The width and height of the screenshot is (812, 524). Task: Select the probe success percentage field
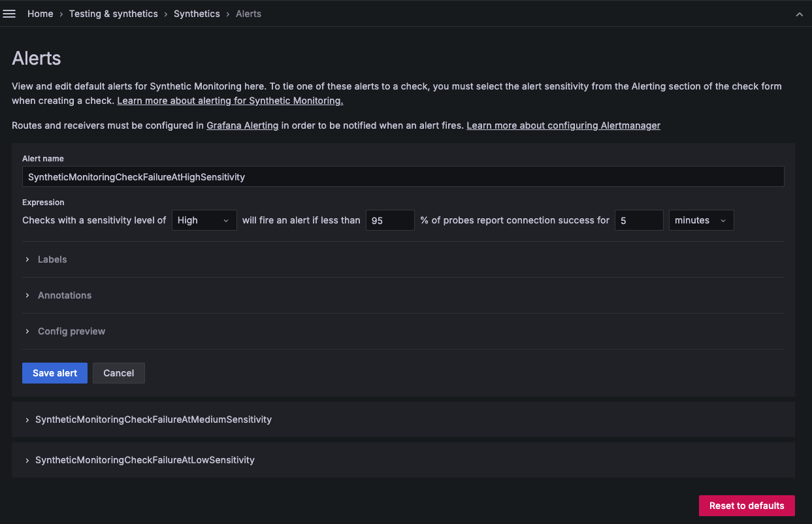[389, 220]
